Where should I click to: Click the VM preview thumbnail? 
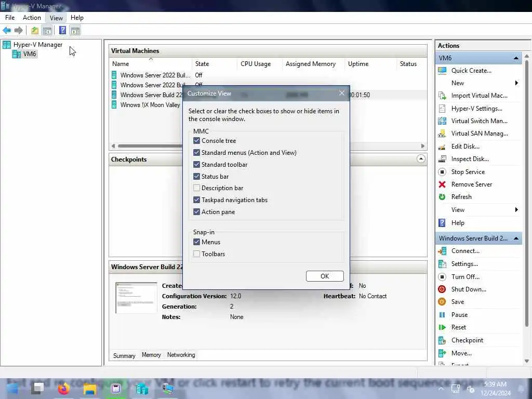click(x=137, y=298)
